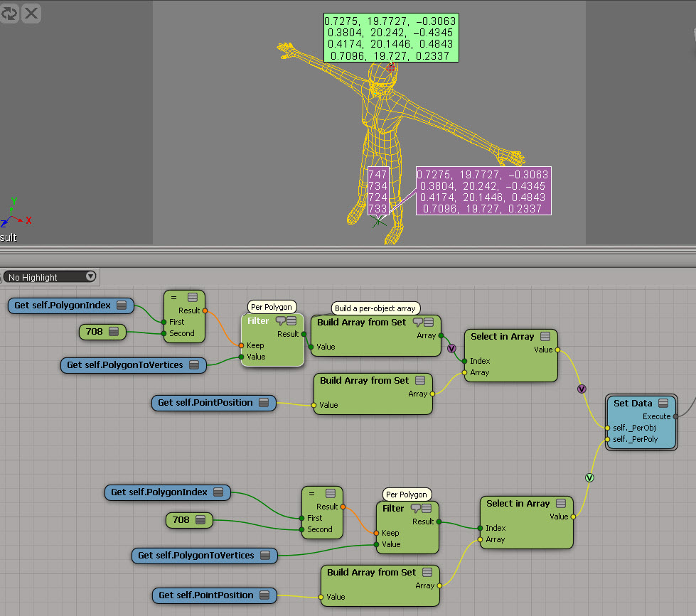Click list icon on lower Get self.PointPosition node

tap(264, 595)
